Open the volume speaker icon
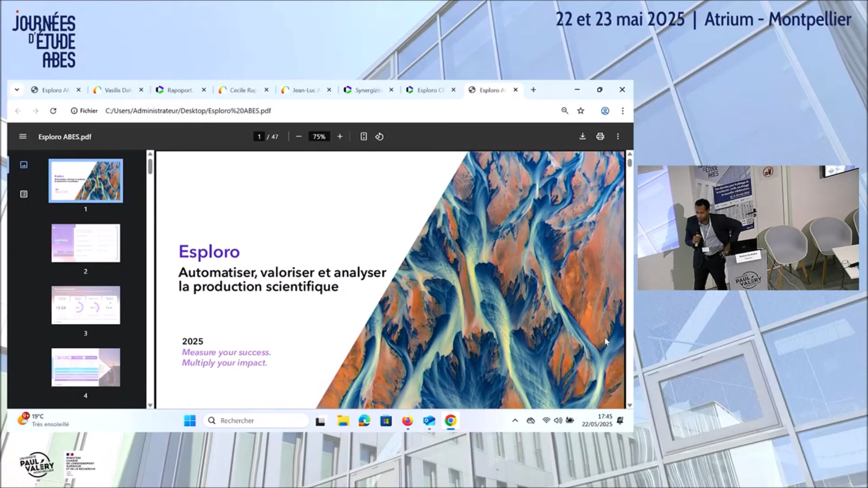Image resolution: width=868 pixels, height=488 pixels. tap(558, 421)
